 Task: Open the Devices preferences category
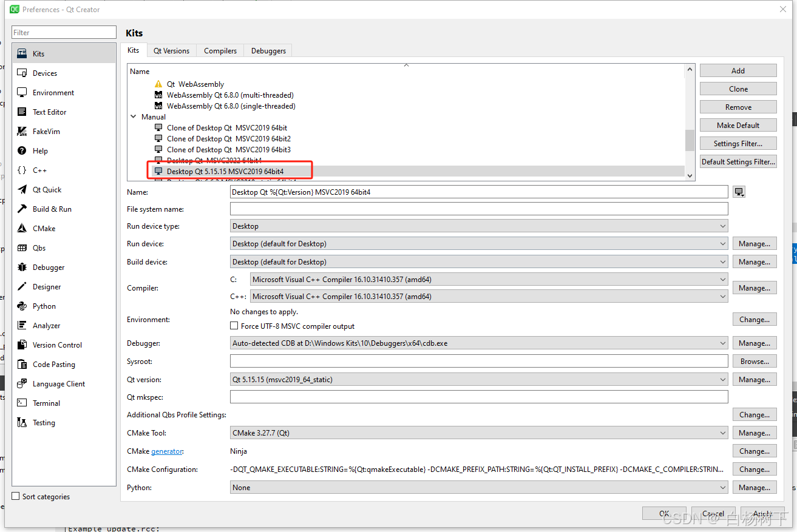pos(64,73)
